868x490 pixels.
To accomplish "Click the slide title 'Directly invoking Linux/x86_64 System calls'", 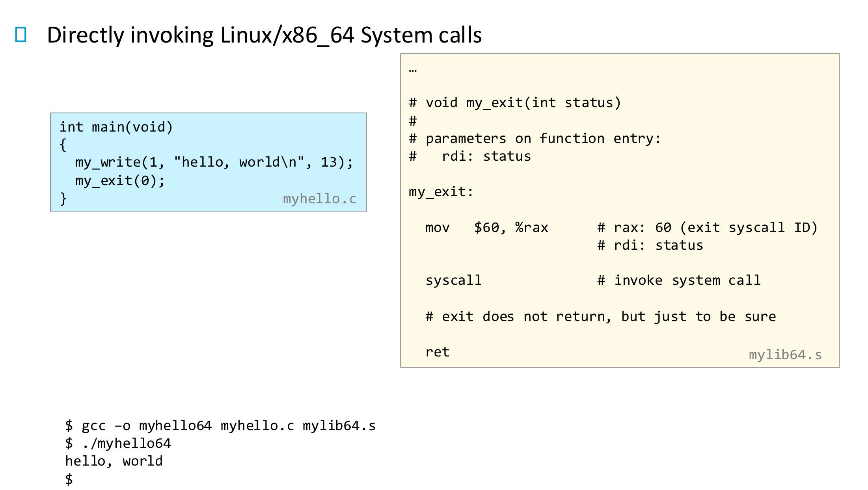I will [264, 35].
